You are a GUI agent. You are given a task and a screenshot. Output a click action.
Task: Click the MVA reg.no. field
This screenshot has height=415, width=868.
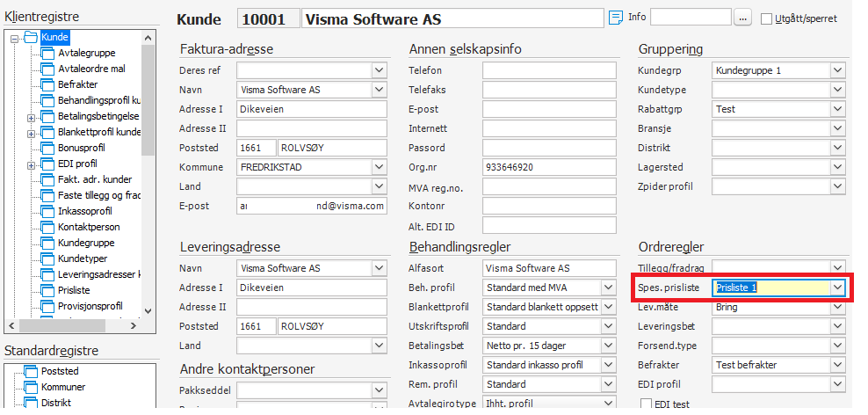coord(549,186)
